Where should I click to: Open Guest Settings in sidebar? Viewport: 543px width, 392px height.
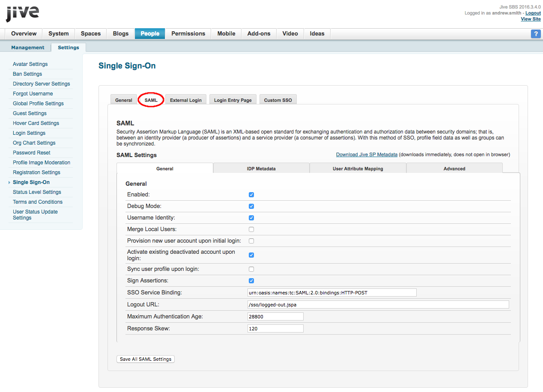click(30, 113)
